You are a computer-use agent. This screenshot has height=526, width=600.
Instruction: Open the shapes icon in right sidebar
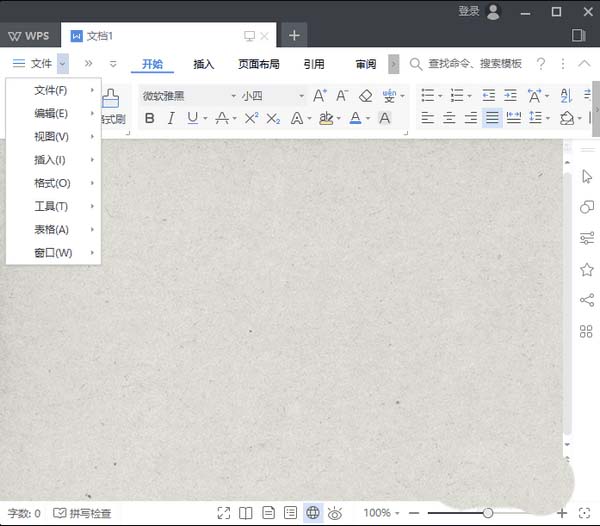(587, 207)
